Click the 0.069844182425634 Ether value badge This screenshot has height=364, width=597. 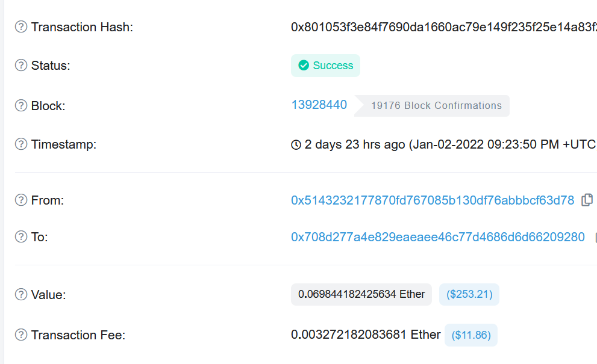(361, 294)
